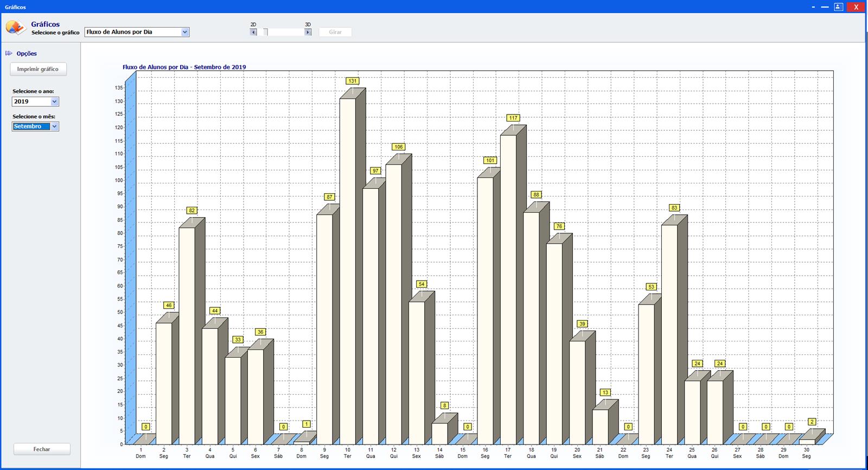
Task: Click the bar value label 101
Action: (490, 160)
